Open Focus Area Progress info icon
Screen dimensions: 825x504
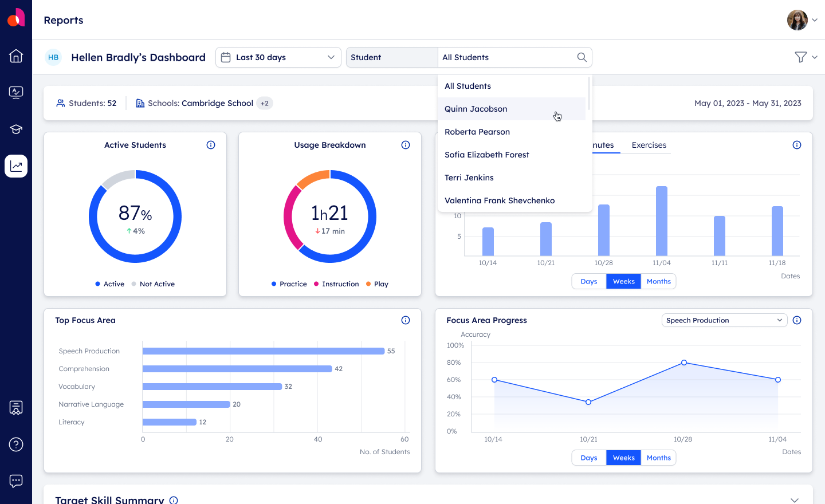click(797, 320)
